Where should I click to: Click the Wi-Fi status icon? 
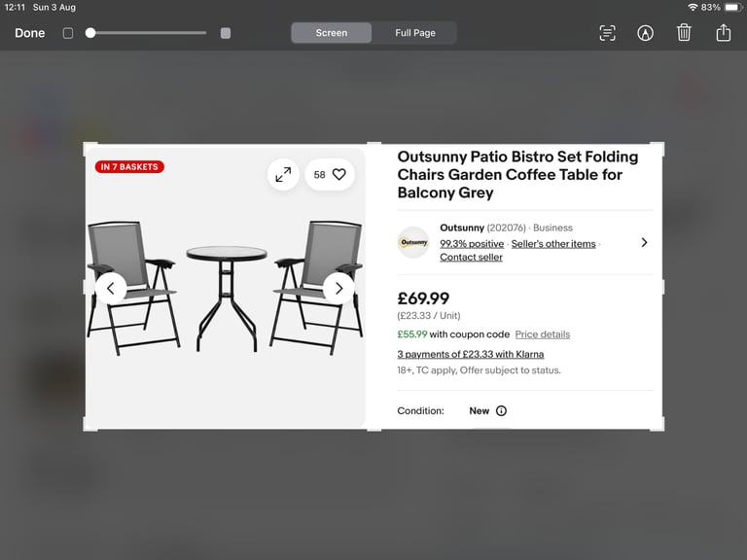(693, 7)
